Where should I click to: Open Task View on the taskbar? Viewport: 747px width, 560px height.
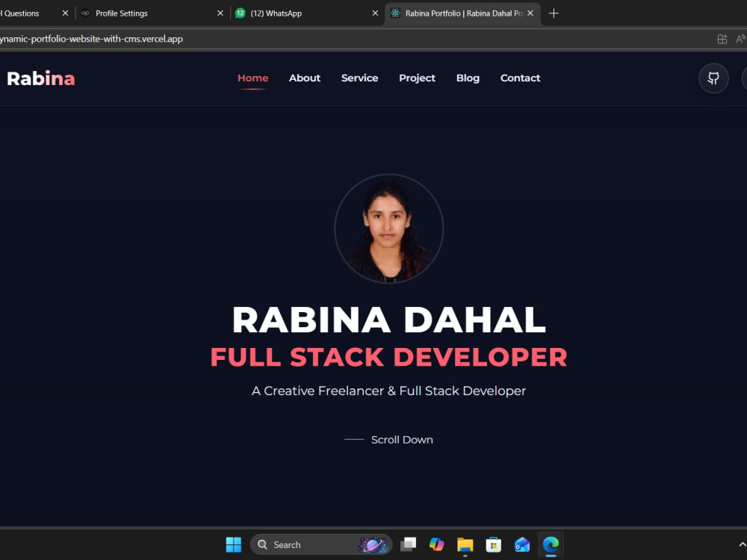(409, 544)
